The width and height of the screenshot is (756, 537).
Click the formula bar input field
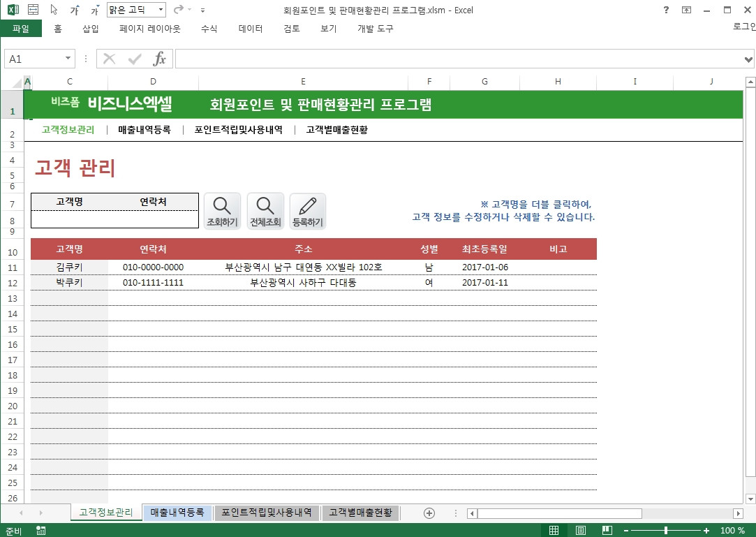click(459, 59)
